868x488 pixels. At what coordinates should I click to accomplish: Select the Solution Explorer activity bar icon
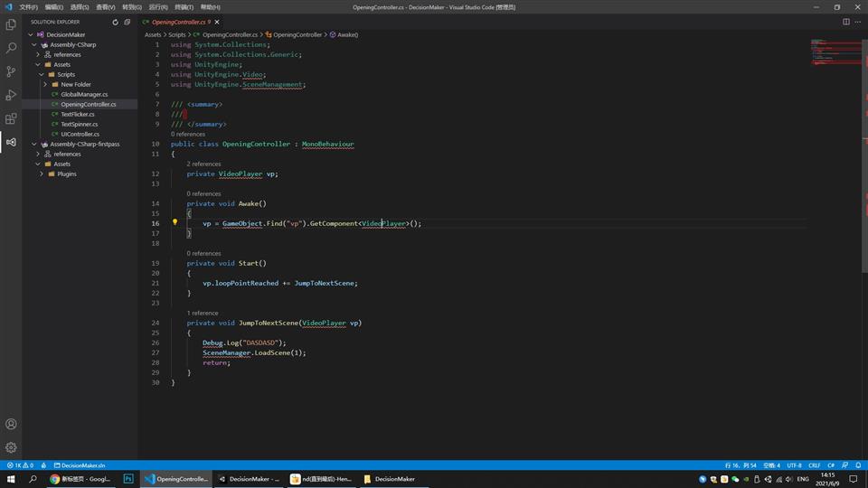tap(11, 142)
